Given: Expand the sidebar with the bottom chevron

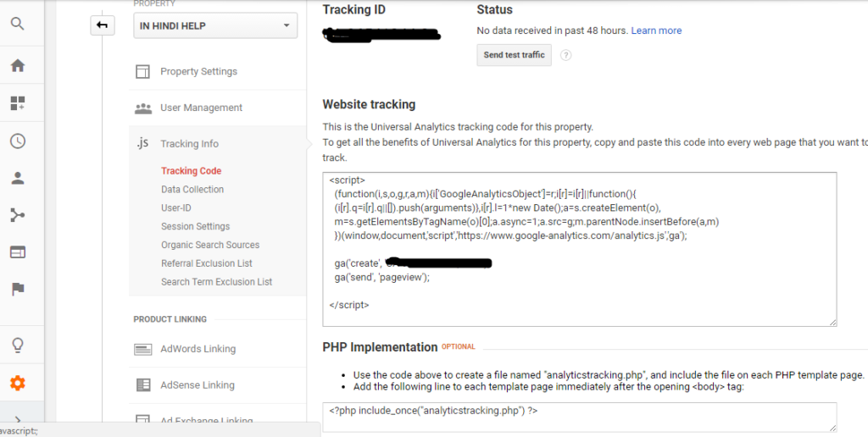Looking at the screenshot, I should pyautogui.click(x=18, y=420).
